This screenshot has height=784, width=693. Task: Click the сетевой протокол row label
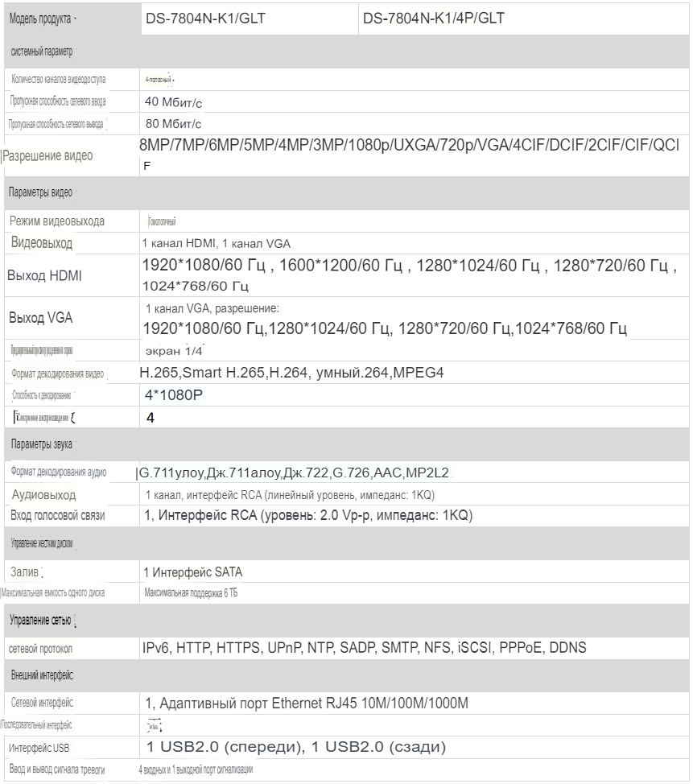pos(41,648)
